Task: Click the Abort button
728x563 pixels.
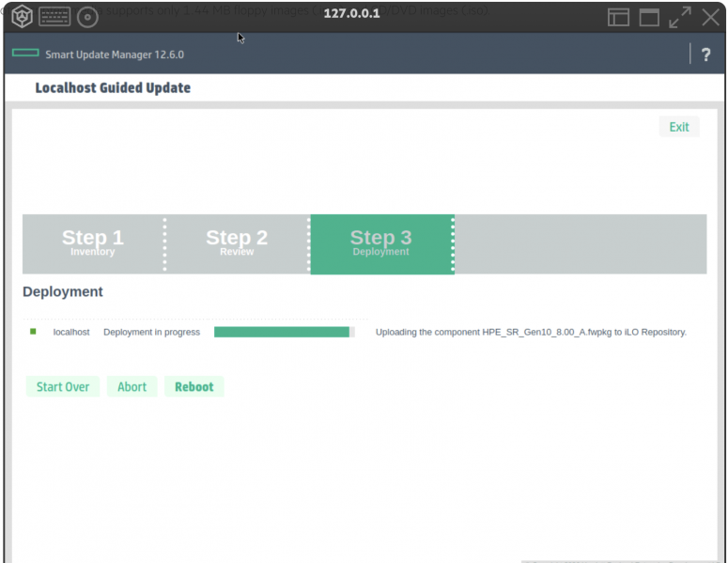Action: pos(132,386)
